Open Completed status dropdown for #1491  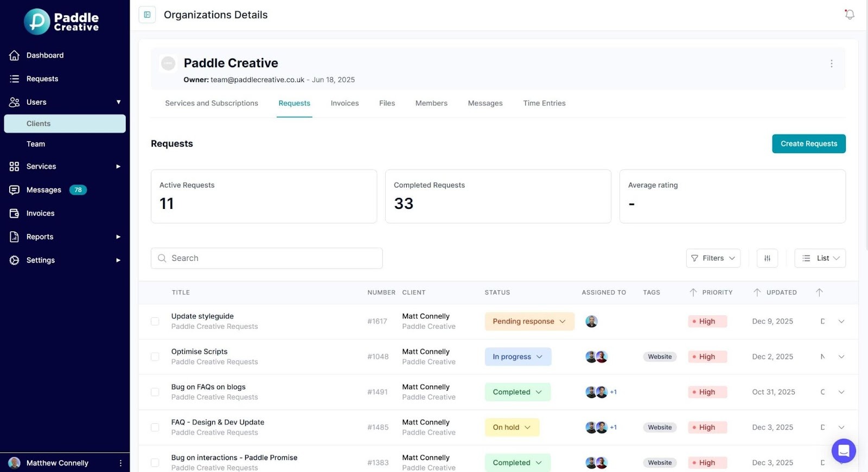point(518,392)
